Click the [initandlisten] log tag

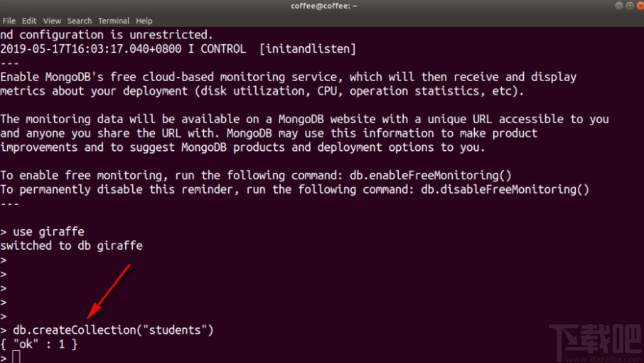coord(307,48)
